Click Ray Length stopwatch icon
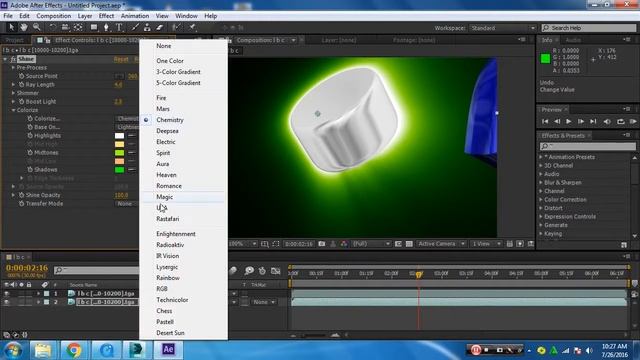 (21, 84)
